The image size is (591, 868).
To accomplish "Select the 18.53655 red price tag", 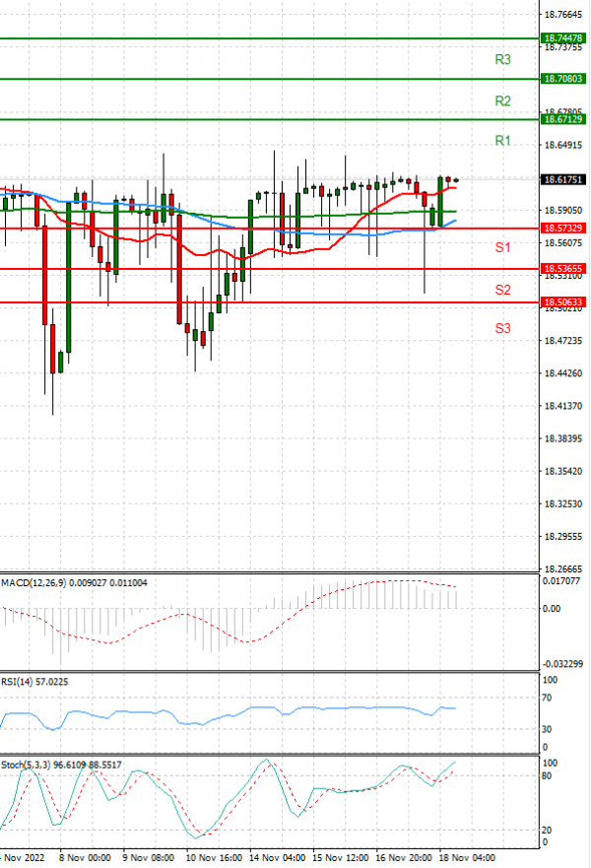I will pos(563,268).
